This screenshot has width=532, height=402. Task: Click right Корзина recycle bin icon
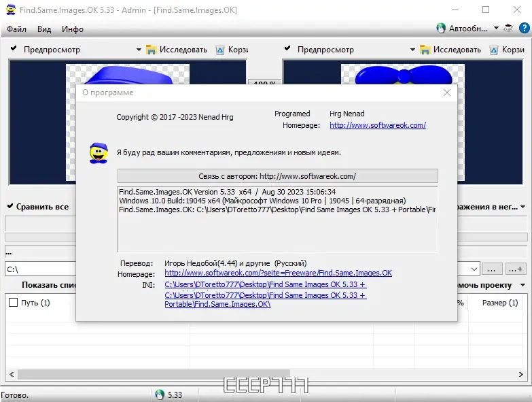pos(494,50)
